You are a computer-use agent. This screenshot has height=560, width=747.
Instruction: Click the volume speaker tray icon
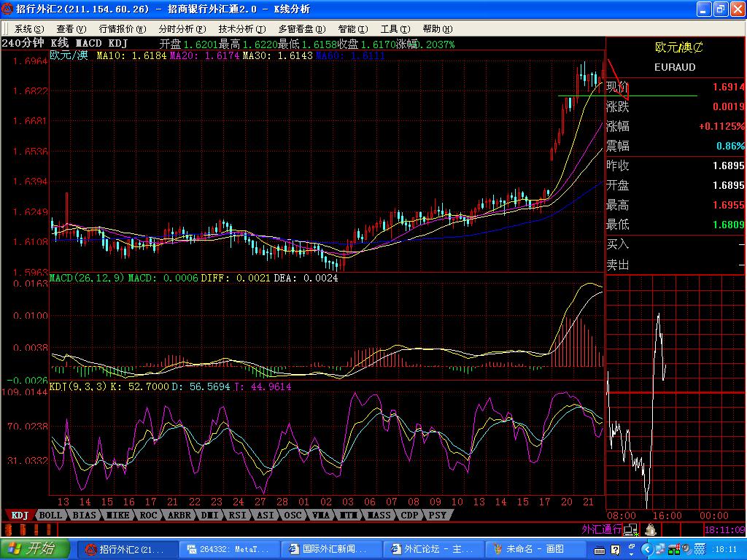tap(686, 550)
